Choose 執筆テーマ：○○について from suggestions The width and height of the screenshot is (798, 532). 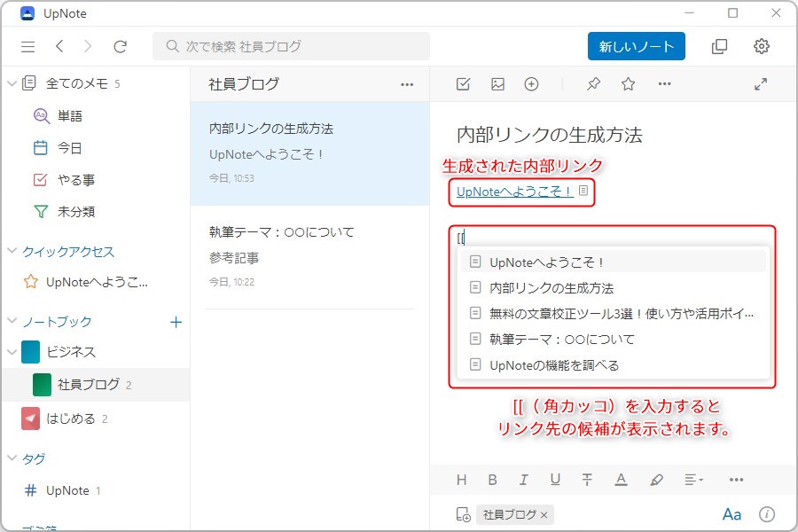[x=614, y=339]
